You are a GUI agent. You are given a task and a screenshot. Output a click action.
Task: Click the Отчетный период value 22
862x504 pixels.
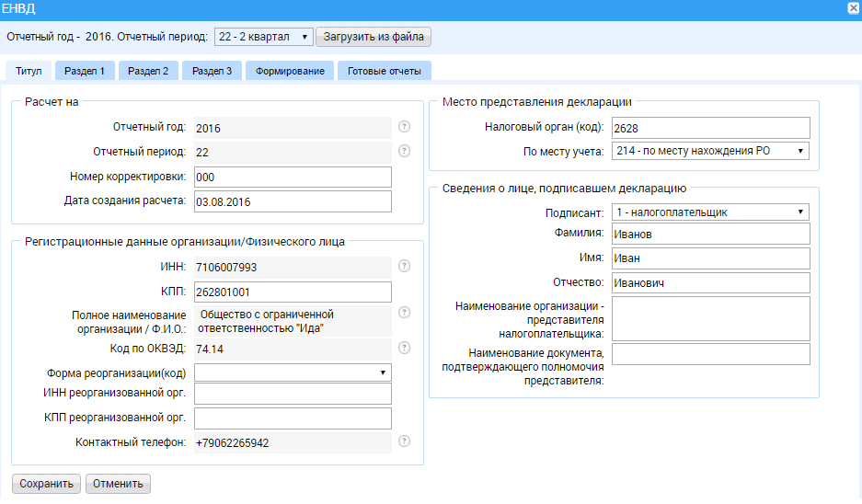(202, 153)
